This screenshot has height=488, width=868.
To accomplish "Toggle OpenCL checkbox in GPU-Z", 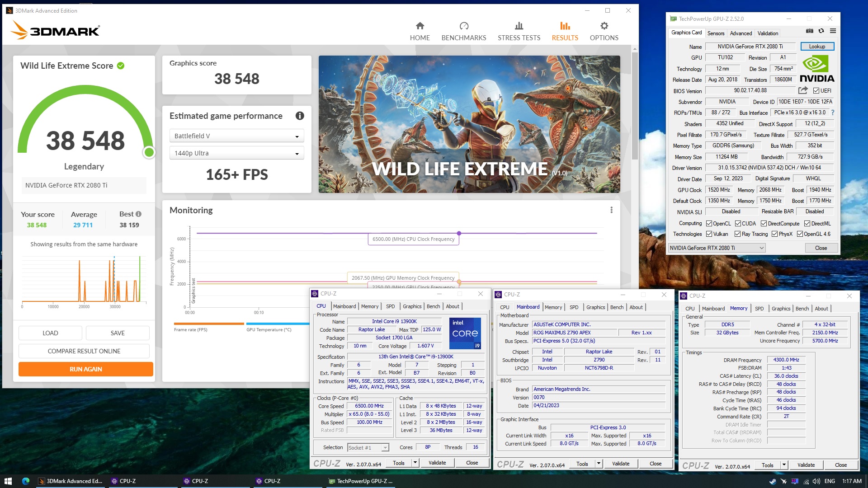I will [709, 224].
